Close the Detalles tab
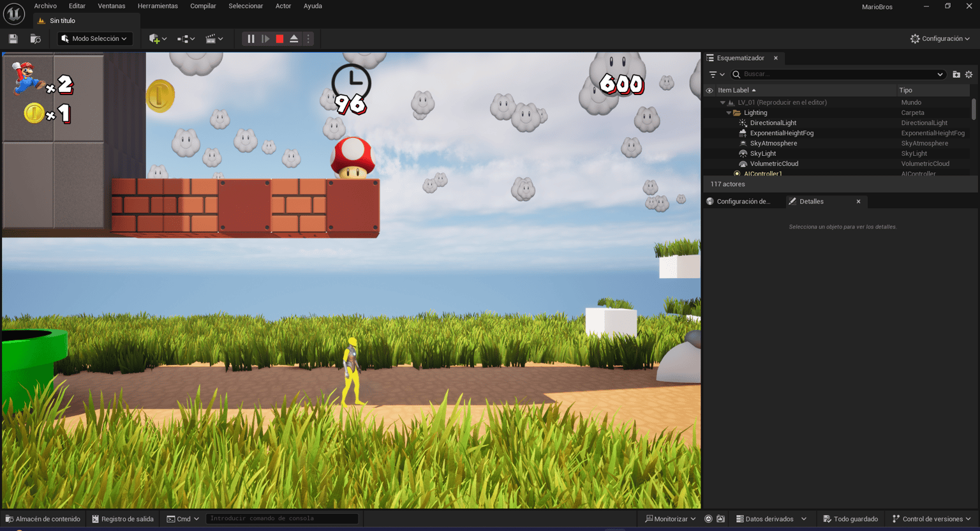This screenshot has width=980, height=531. pos(859,202)
